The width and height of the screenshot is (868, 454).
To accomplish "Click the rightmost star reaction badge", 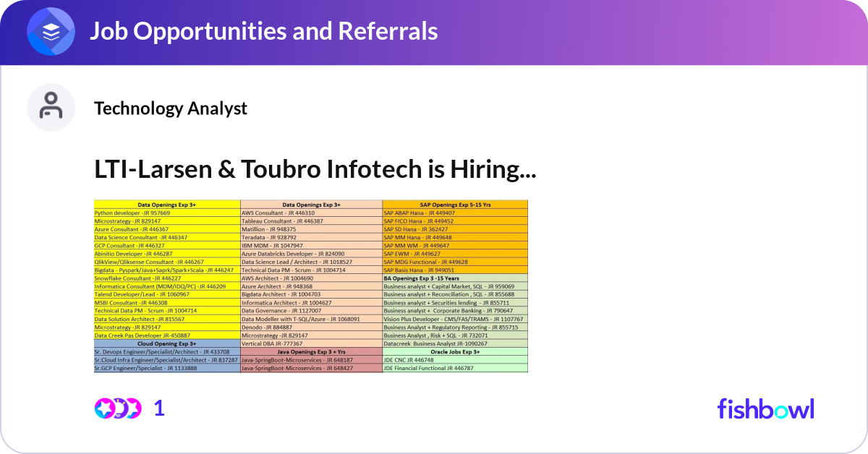I will (x=132, y=408).
